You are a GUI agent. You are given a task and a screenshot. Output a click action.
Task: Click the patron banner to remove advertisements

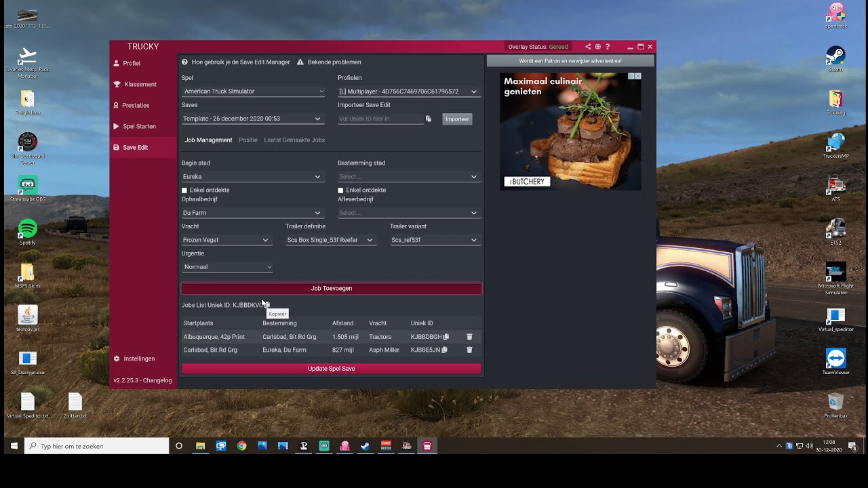coord(570,61)
